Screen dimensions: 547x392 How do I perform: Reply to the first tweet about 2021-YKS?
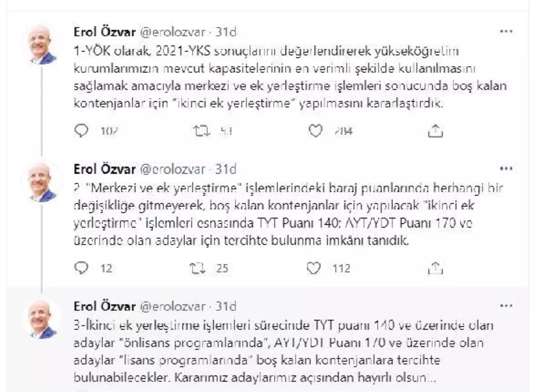[81, 131]
